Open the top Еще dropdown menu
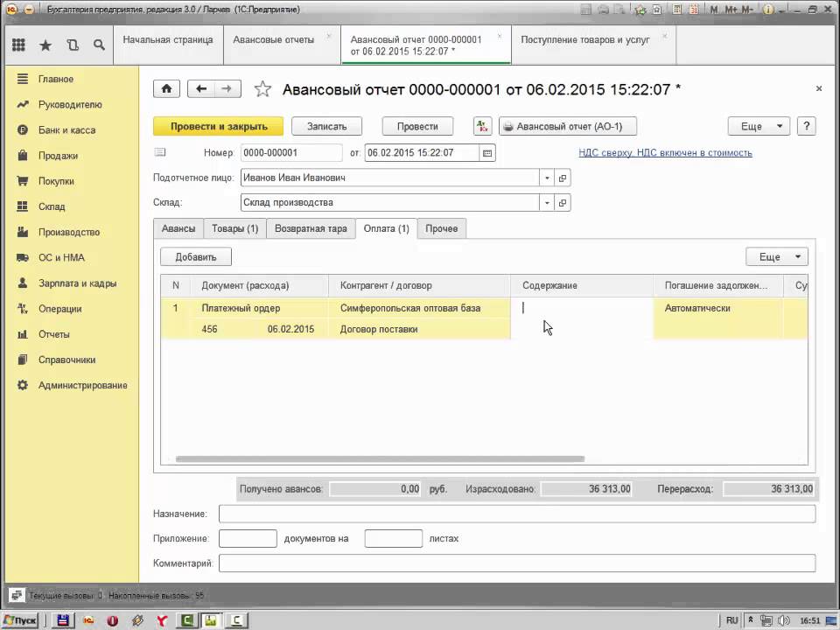Image resolution: width=840 pixels, height=630 pixels. pos(759,126)
